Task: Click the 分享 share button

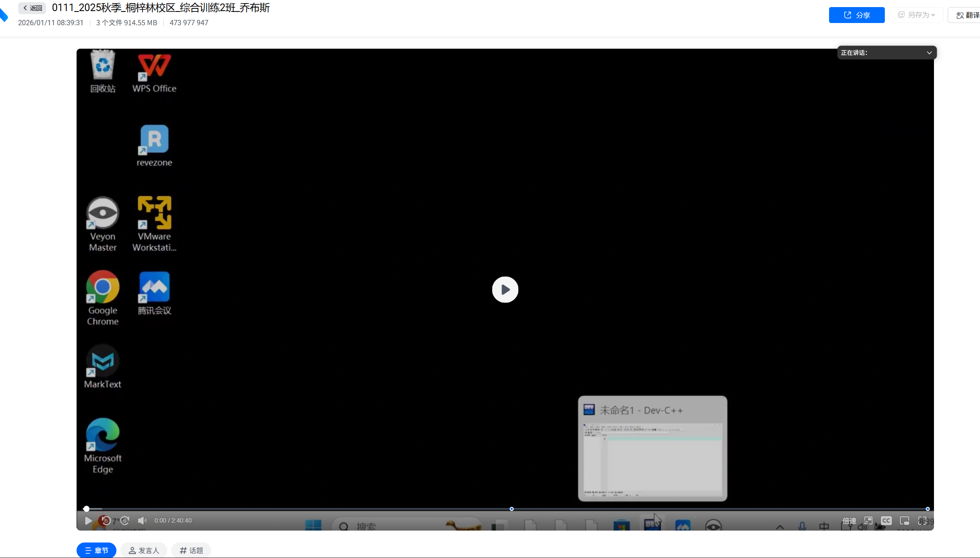Action: coord(857,15)
